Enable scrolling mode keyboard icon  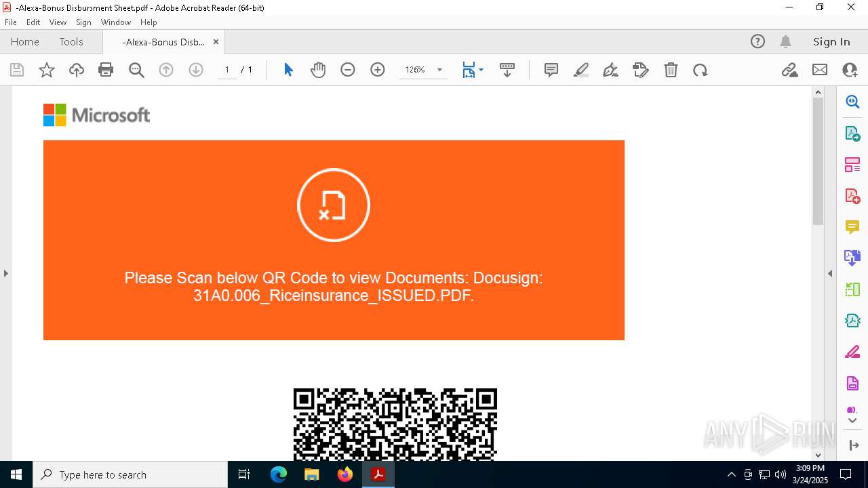(x=507, y=70)
